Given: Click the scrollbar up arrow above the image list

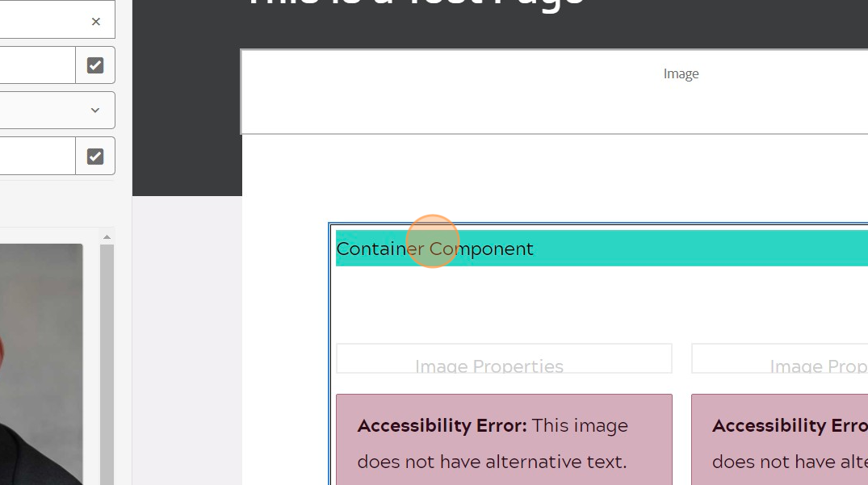Looking at the screenshot, I should (x=107, y=237).
